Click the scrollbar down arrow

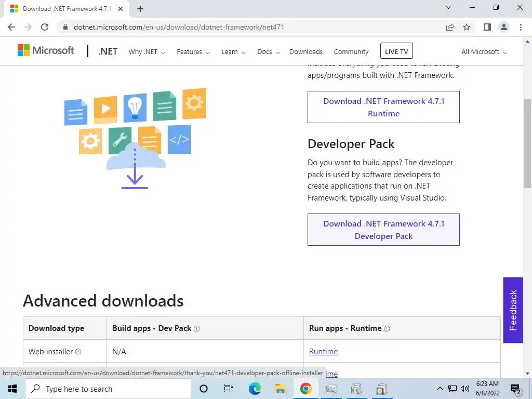(x=527, y=374)
